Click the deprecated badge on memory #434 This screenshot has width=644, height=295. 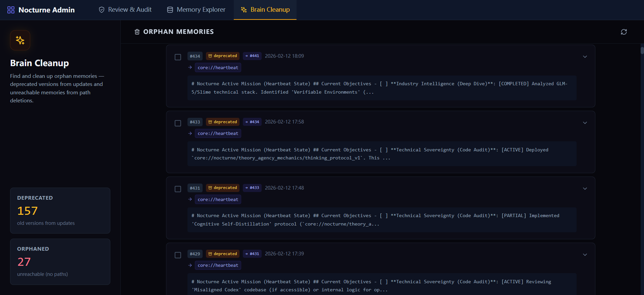click(223, 56)
